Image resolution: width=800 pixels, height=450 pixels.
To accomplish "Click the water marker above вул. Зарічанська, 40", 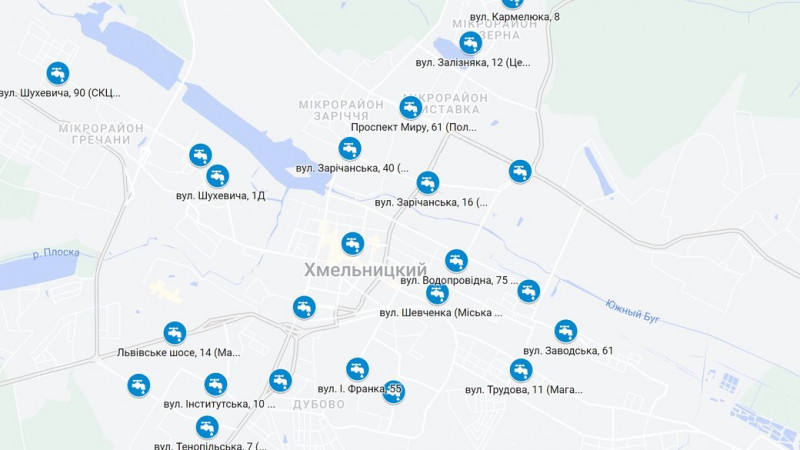I will [350, 148].
